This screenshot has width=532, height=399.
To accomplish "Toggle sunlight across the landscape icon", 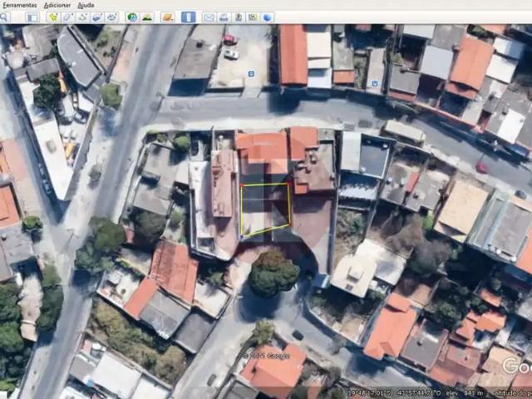I will pos(147,17).
